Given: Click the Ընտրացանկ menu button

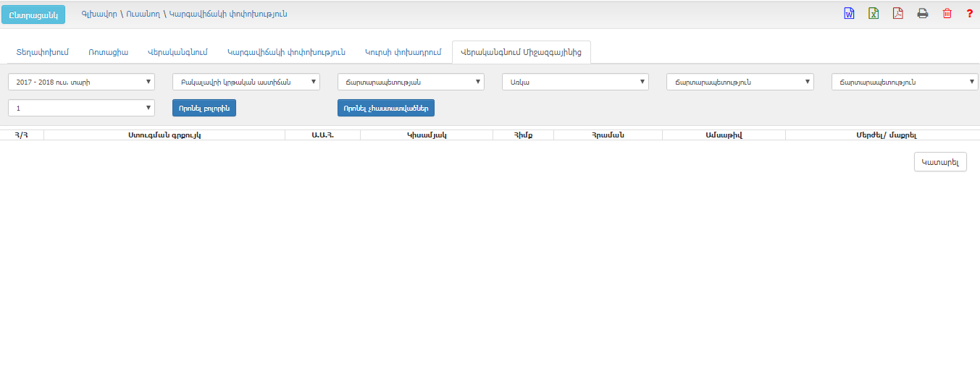Looking at the screenshot, I should tap(33, 15).
